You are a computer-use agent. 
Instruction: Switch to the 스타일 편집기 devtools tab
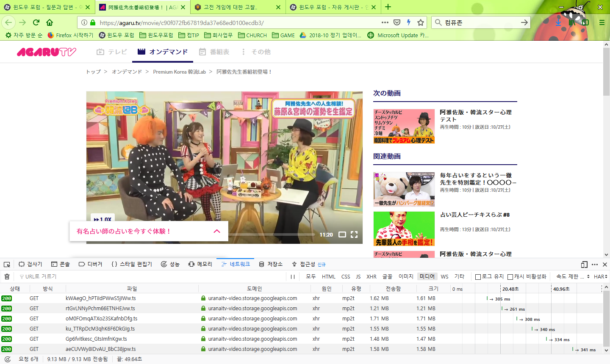(132, 264)
